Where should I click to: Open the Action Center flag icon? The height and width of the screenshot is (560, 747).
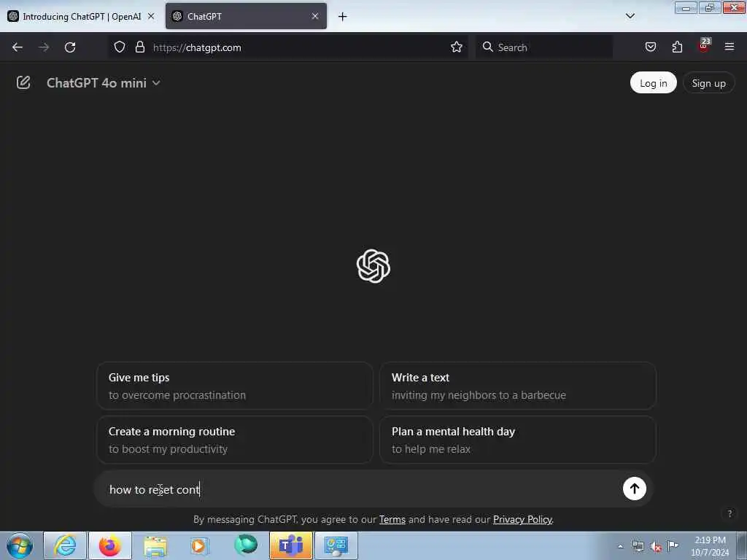(x=673, y=545)
